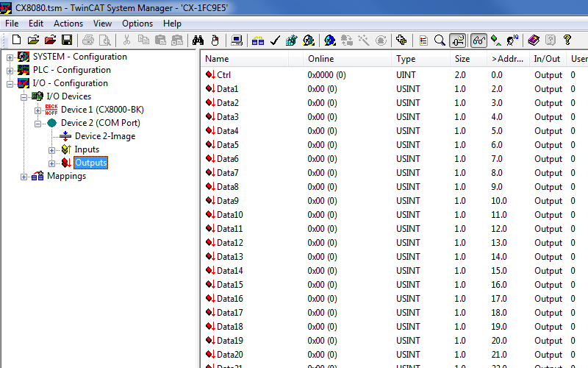Click the scissors Cut icon

126,40
